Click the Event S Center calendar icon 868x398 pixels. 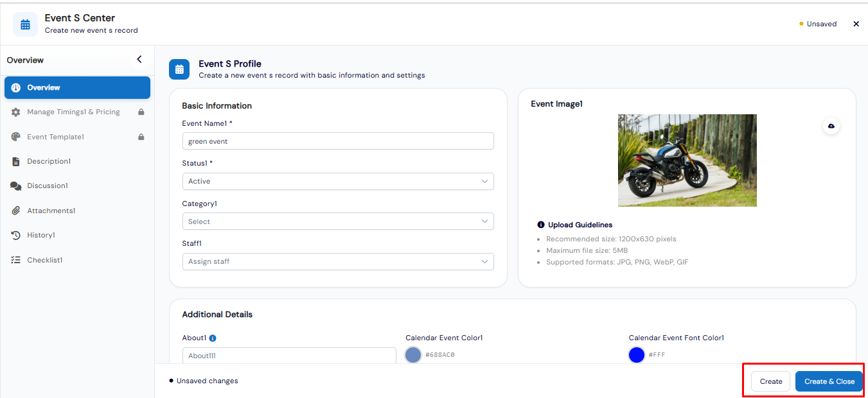(x=25, y=24)
